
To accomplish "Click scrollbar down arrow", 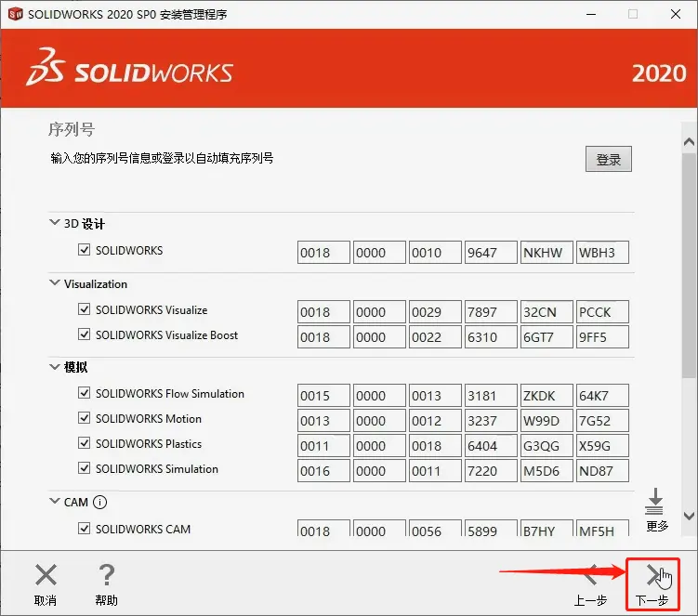I will coord(689,517).
